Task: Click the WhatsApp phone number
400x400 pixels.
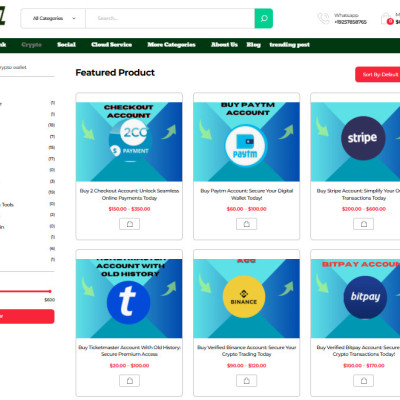Action: (x=350, y=22)
